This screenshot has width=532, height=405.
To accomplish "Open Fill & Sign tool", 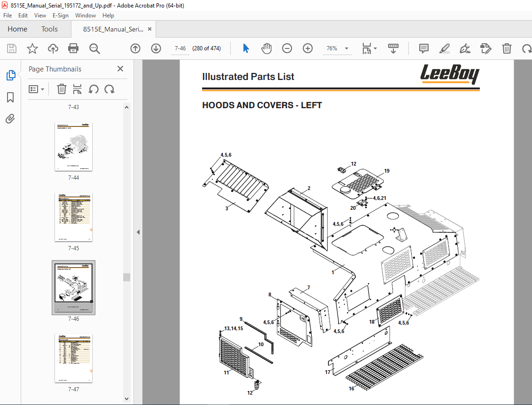I will 465,48.
